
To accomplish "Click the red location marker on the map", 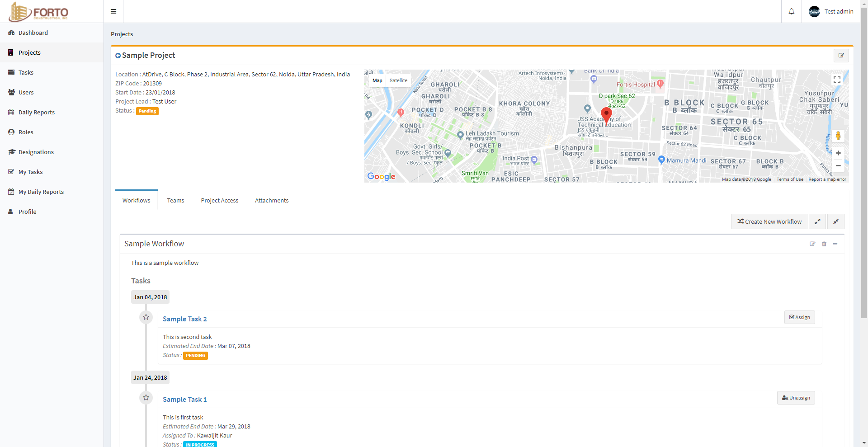I will pyautogui.click(x=606, y=115).
